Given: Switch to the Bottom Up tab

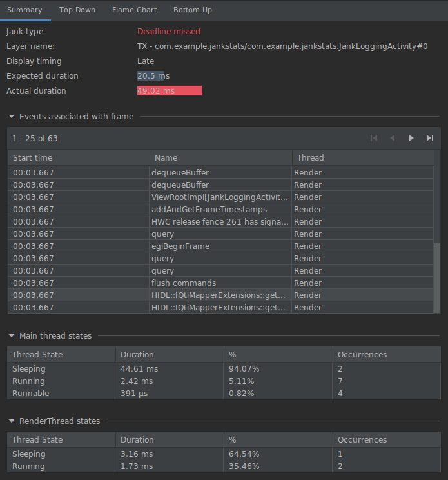Looking at the screenshot, I should (x=193, y=10).
